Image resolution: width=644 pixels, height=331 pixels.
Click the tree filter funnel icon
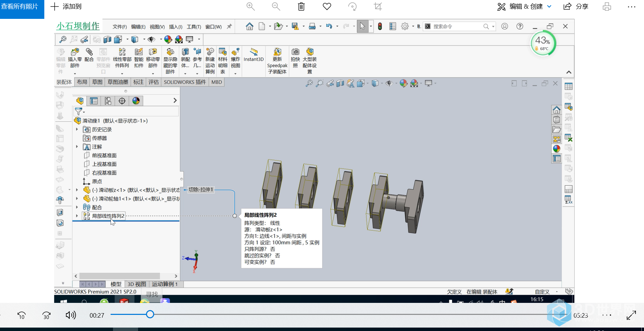point(79,111)
